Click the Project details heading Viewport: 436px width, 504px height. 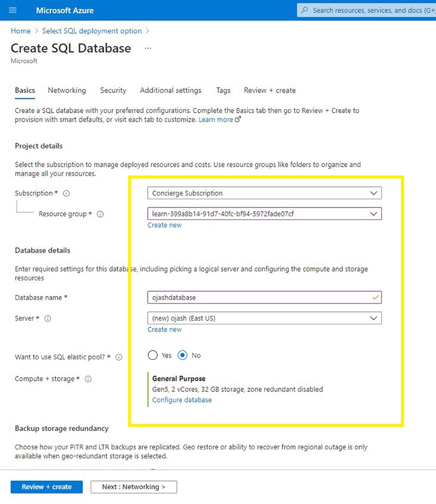coord(39,146)
